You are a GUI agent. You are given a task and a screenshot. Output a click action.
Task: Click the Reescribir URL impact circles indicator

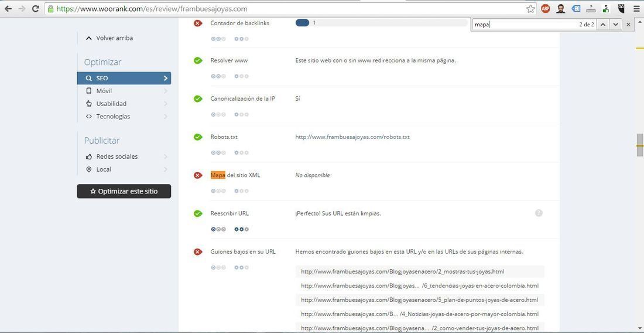click(218, 229)
